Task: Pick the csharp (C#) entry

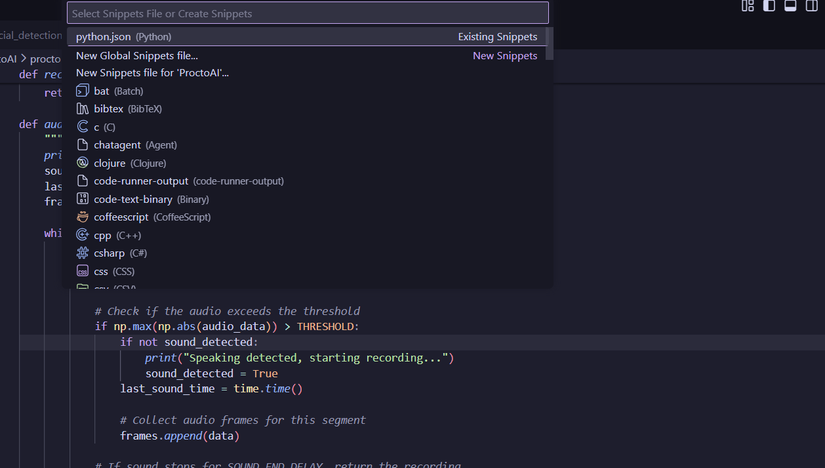Action: coord(308,253)
